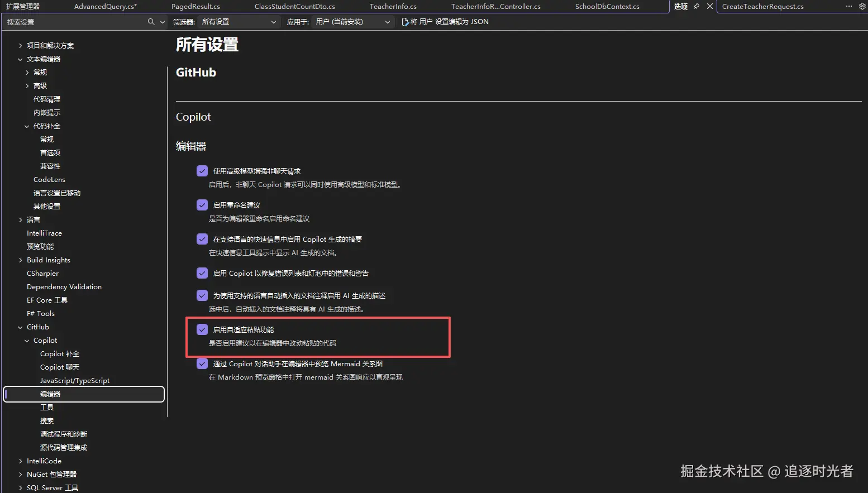Select CodeLens in settings tree

[x=49, y=180]
